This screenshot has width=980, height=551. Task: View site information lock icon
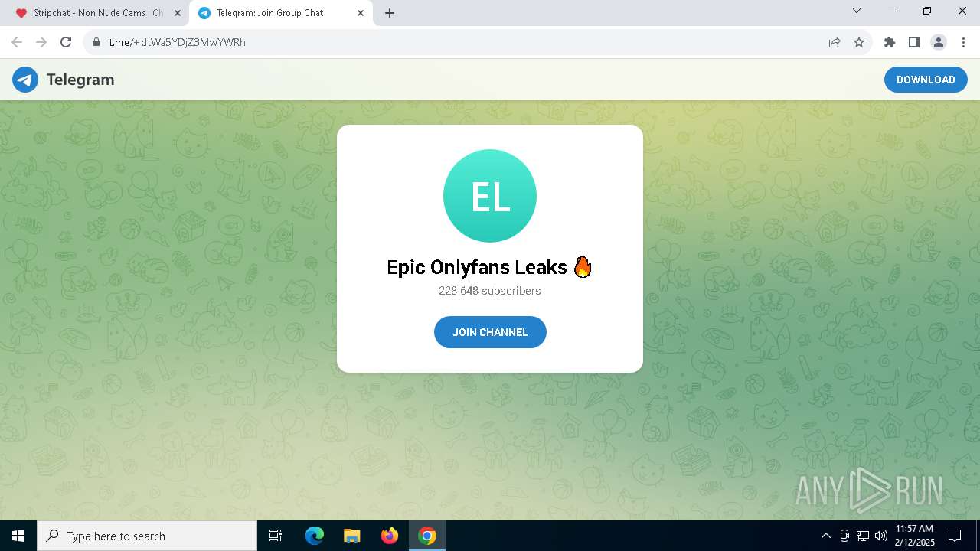96,42
